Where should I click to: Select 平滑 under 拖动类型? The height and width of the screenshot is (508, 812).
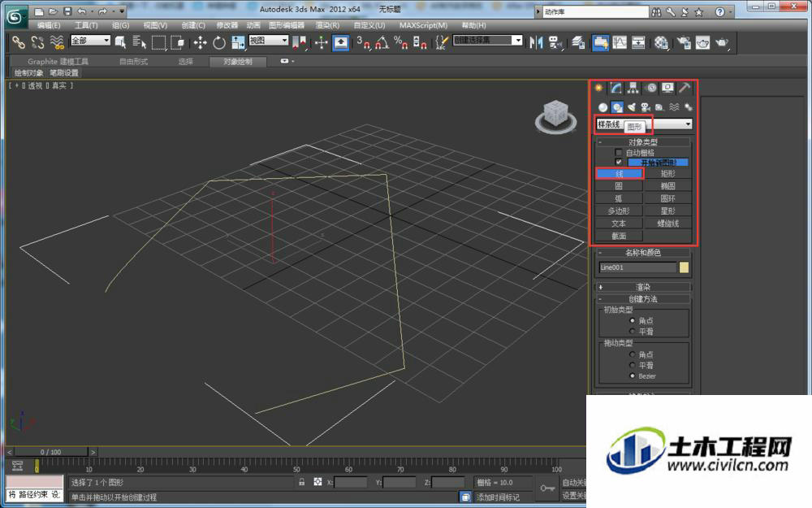coord(632,366)
